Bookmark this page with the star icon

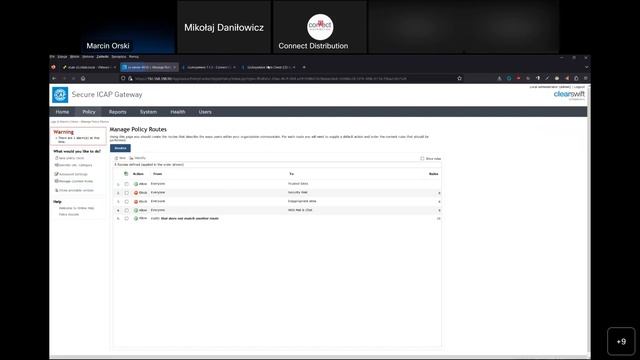pyautogui.click(x=460, y=78)
